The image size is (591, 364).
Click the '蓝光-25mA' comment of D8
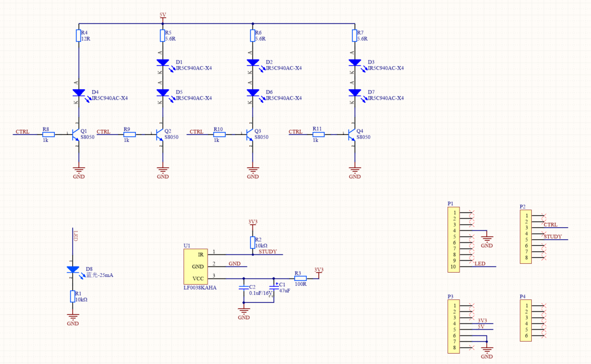click(x=100, y=275)
